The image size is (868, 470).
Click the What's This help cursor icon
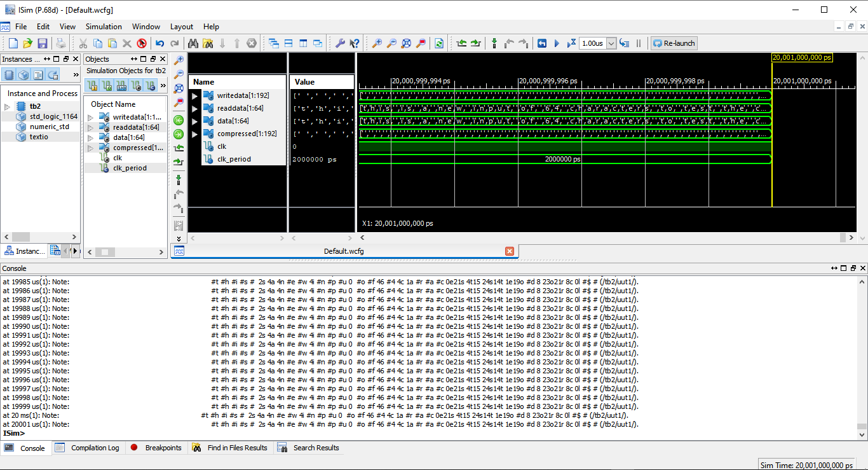[x=355, y=43]
